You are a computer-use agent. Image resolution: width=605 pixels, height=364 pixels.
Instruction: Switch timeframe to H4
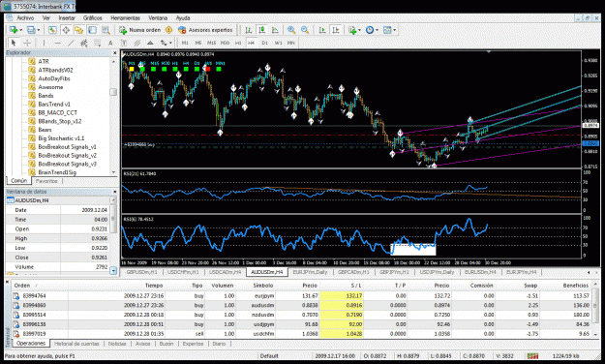[x=251, y=43]
